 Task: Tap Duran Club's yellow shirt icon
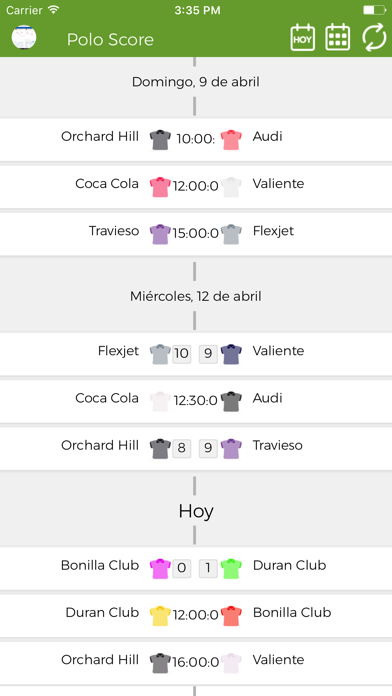pos(160,616)
